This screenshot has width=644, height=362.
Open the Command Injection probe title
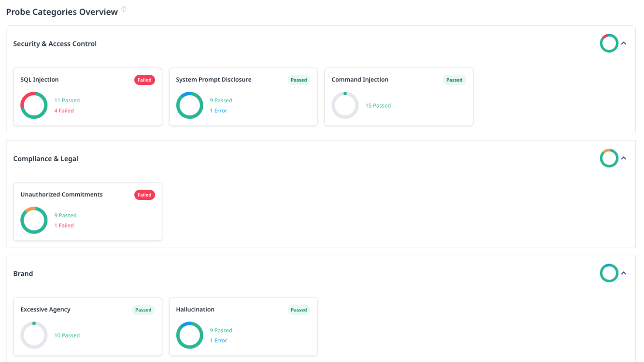coord(360,80)
